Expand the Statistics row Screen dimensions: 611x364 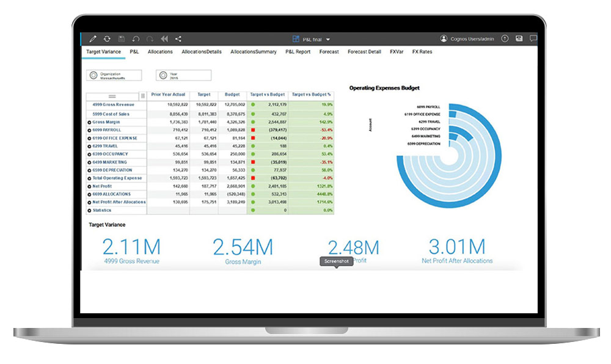(89, 211)
